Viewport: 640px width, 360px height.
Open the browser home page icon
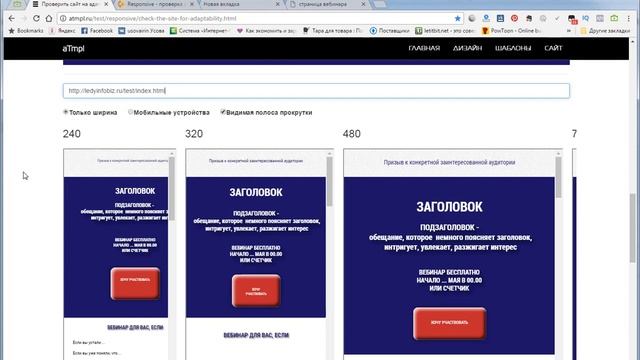49,18
